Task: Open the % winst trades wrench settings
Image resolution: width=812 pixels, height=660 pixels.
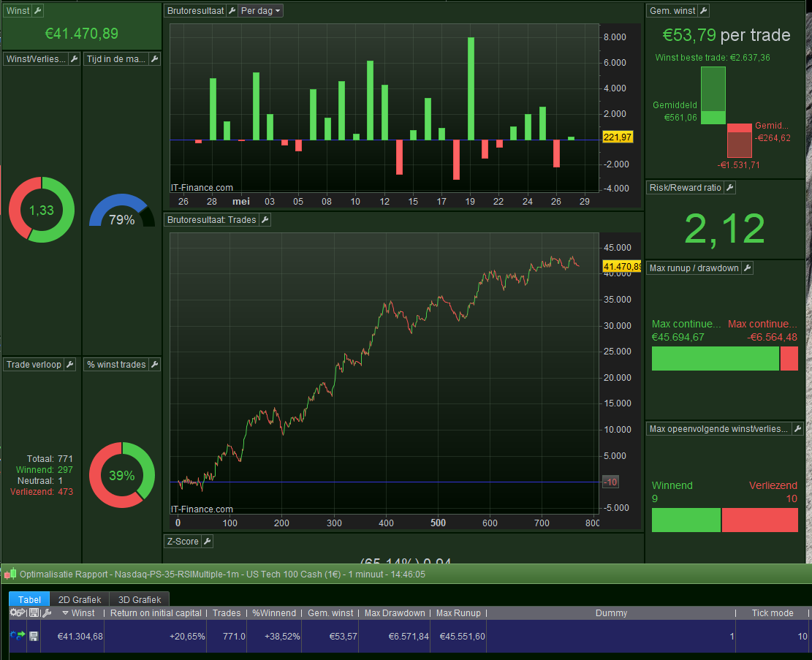Action: (154, 365)
